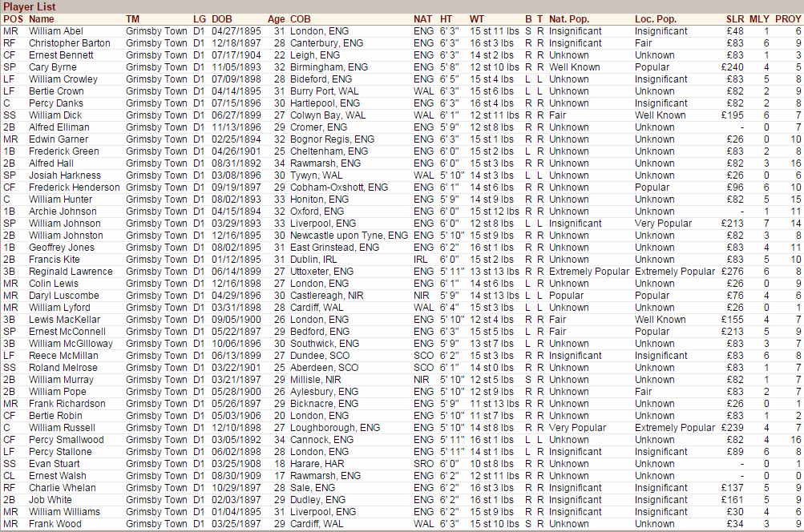Open player William McGilloway

pyautogui.click(x=71, y=344)
